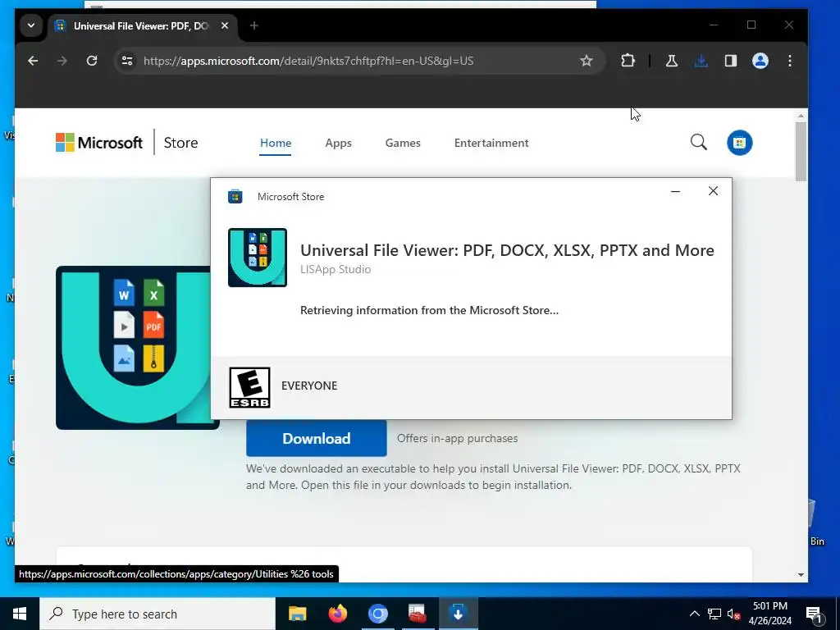Open the red toolbox taskbar app
The height and width of the screenshot is (630, 840).
(x=418, y=614)
